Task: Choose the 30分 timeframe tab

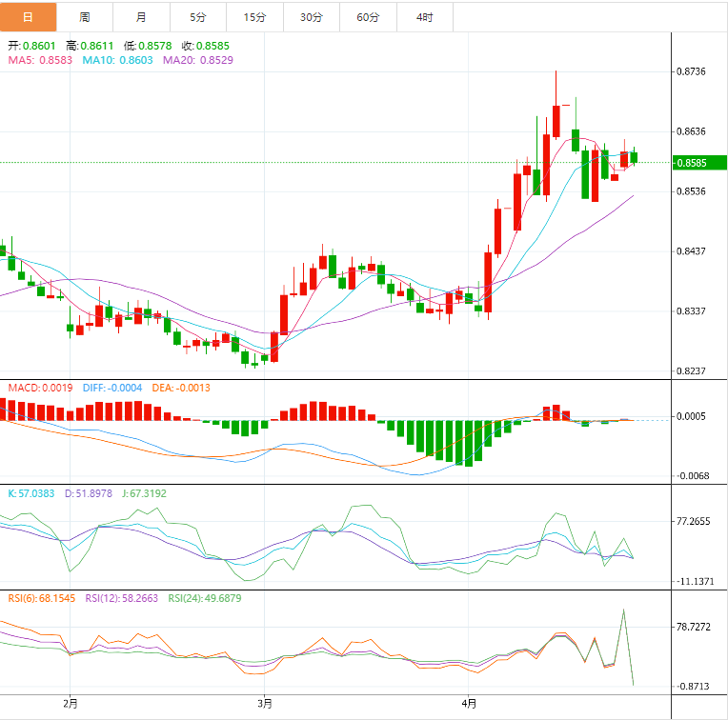Action: tap(311, 17)
